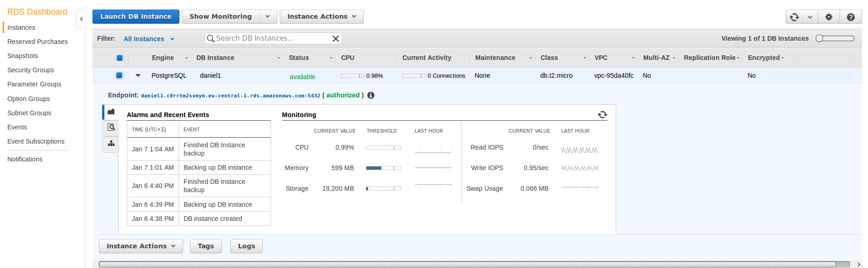Go to Instances in sidebar
Image resolution: width=868 pixels, height=268 pixels.
point(21,27)
